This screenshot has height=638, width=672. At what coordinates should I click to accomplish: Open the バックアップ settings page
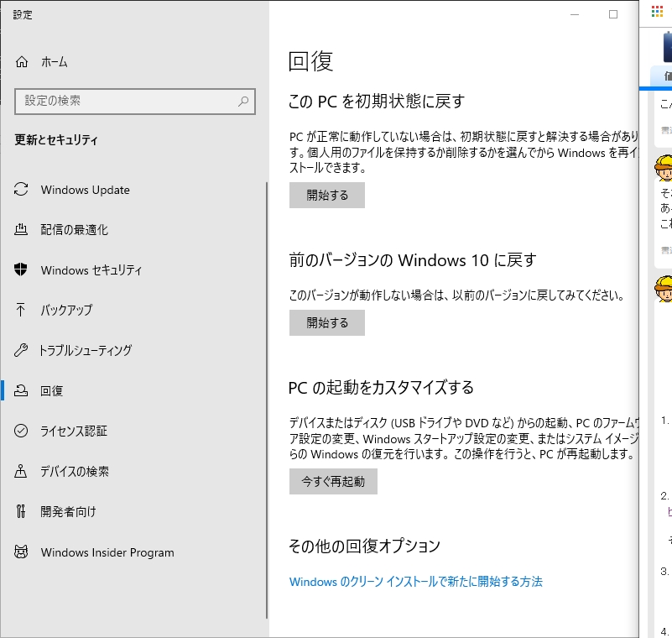click(133, 310)
